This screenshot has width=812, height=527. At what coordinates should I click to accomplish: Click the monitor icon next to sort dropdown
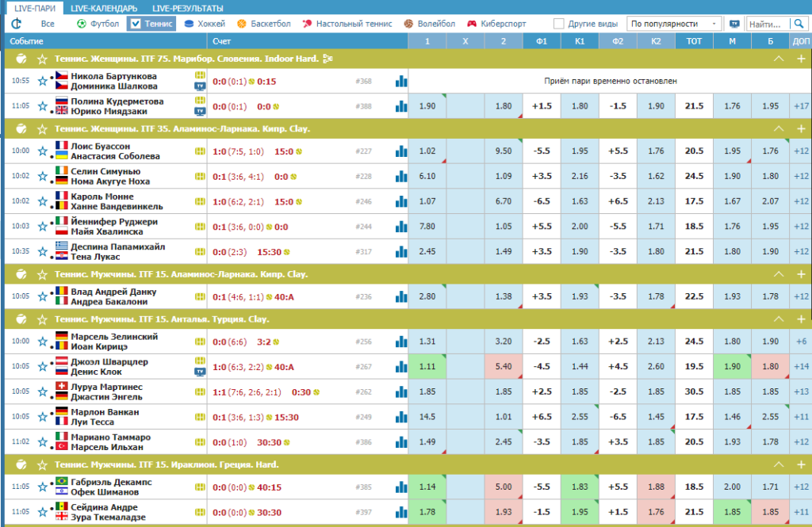[x=734, y=24]
